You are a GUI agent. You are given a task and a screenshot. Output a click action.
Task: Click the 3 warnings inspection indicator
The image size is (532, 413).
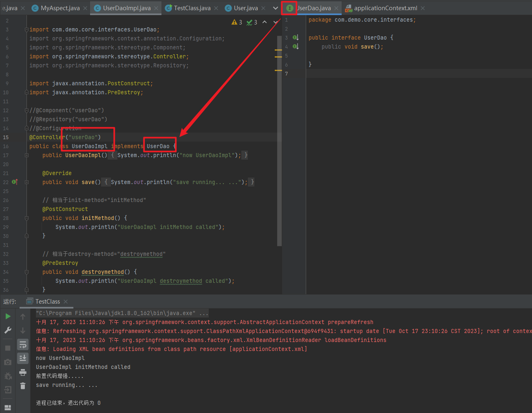(237, 22)
